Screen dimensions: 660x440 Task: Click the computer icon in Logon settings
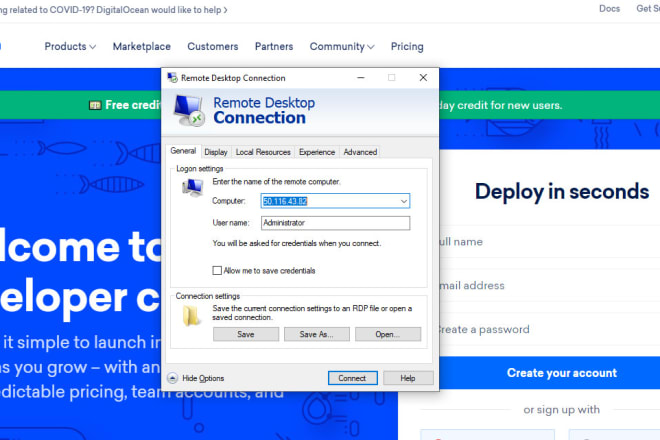(x=193, y=188)
